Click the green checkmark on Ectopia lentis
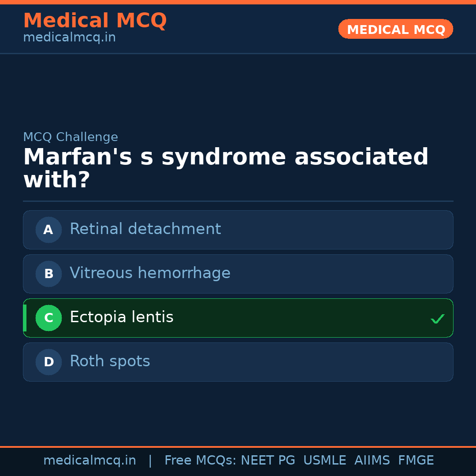476x476 pixels. pyautogui.click(x=438, y=318)
